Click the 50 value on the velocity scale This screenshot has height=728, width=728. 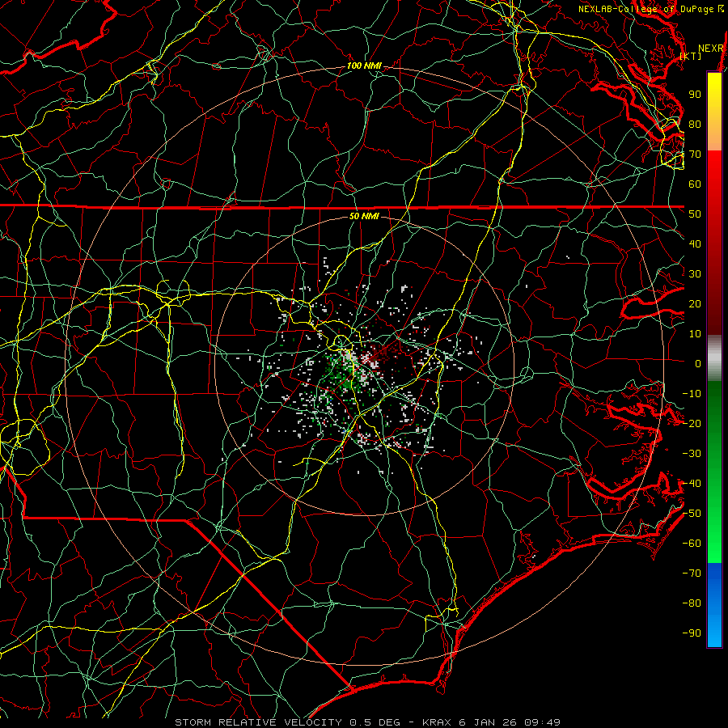tap(695, 214)
